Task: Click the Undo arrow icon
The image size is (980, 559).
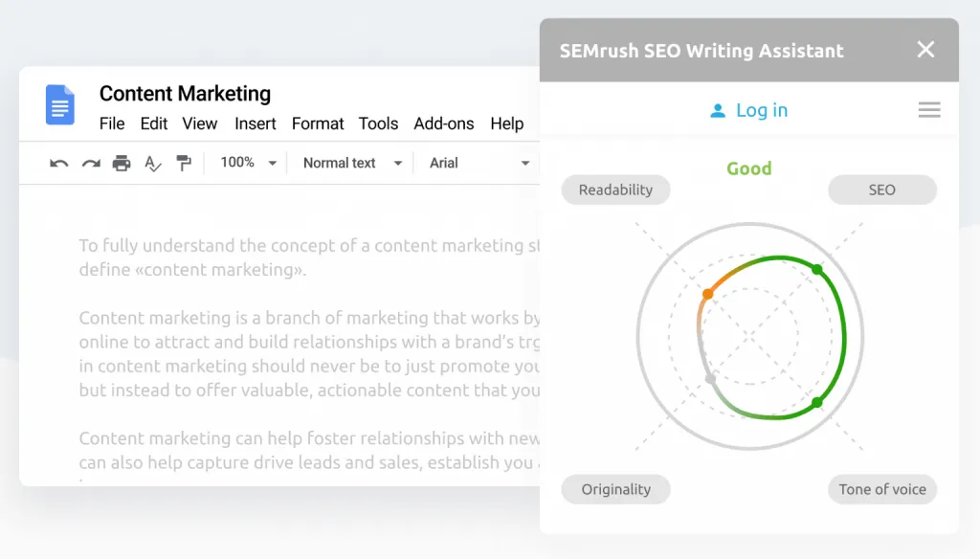Action: coord(58,164)
